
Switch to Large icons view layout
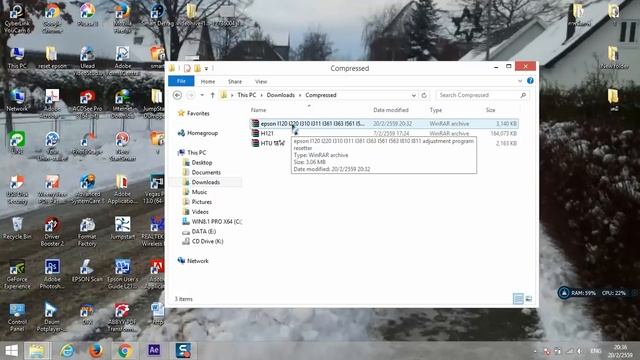pos(529,299)
